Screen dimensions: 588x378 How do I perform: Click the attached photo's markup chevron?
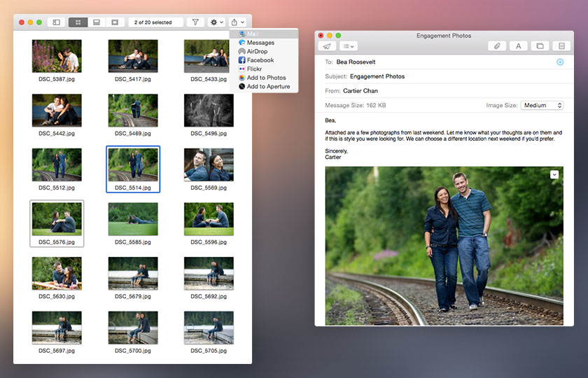(x=554, y=174)
